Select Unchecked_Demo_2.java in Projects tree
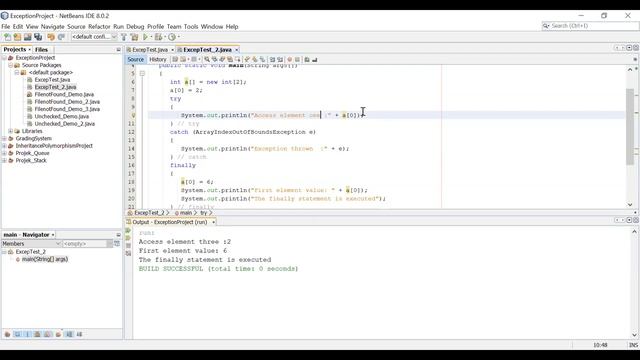 click(64, 124)
